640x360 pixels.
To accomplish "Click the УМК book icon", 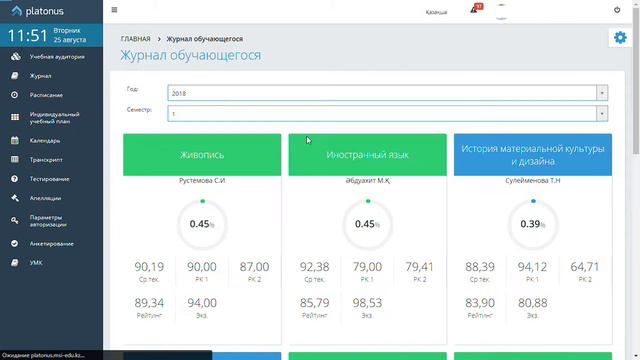I will tap(15, 263).
